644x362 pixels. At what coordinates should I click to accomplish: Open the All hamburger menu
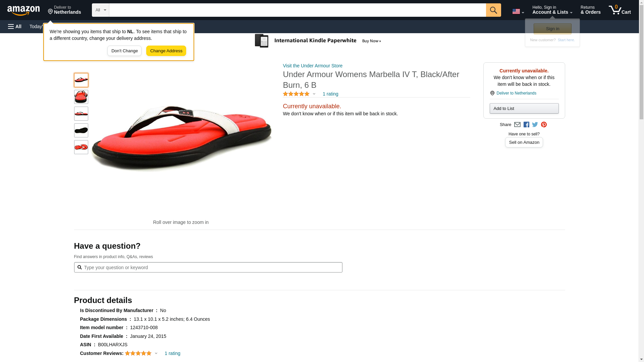15,26
